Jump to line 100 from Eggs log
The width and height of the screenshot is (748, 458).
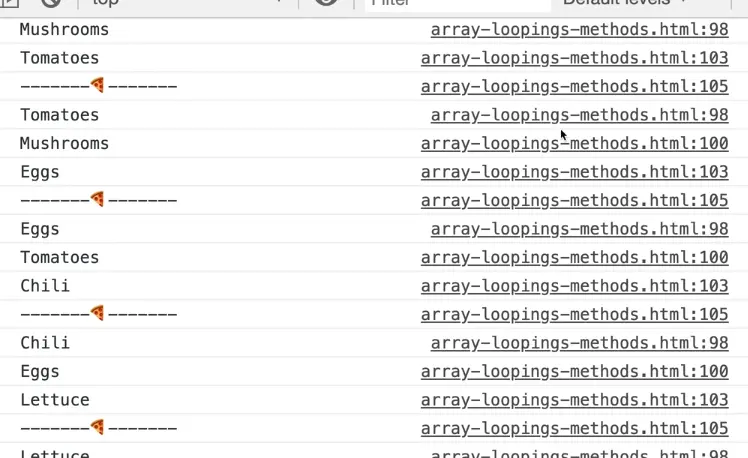pyautogui.click(x=574, y=372)
